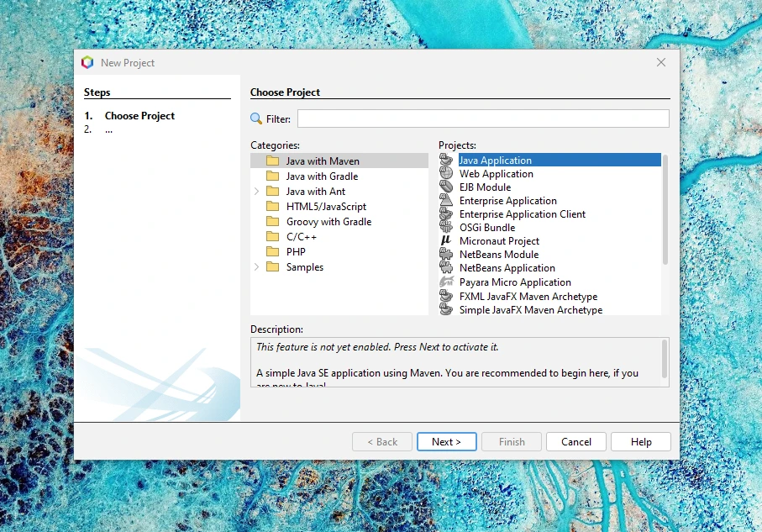Image resolution: width=762 pixels, height=532 pixels.
Task: Expand the Samples category
Action: [256, 266]
